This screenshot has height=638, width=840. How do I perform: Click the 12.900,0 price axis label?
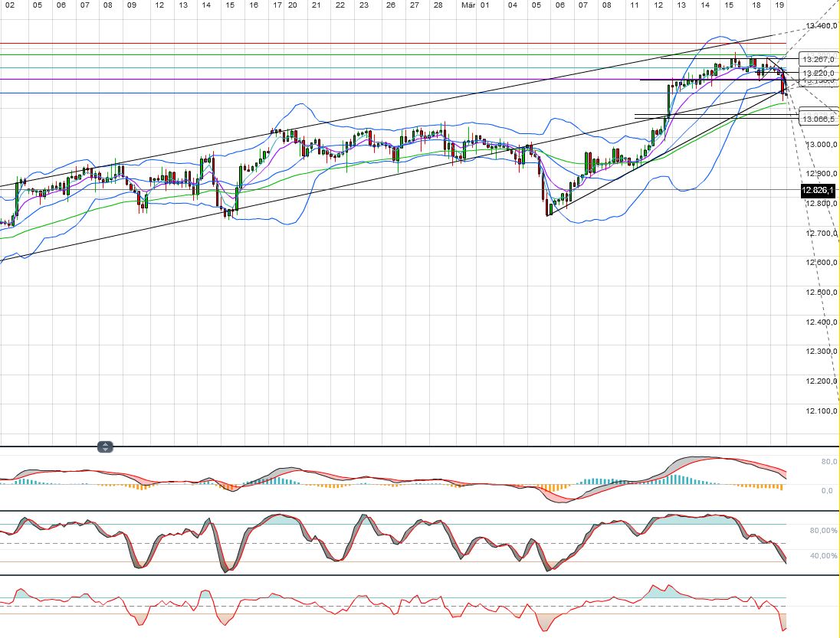tap(822, 174)
